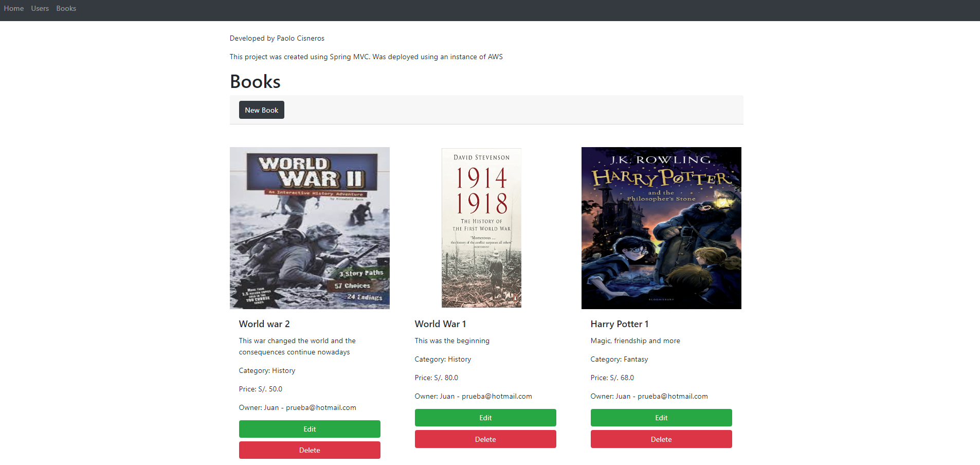This screenshot has height=465, width=980.
Task: Delete the World war 2 book
Action: pyautogui.click(x=310, y=450)
